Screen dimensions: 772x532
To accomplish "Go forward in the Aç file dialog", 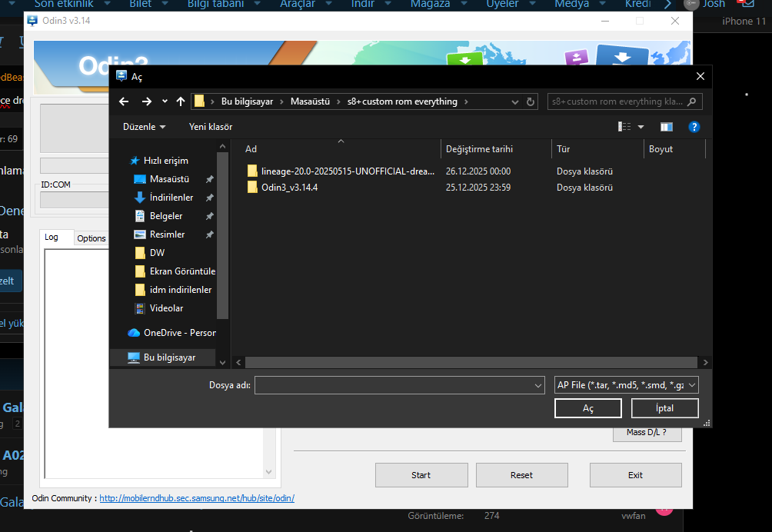I will click(147, 101).
